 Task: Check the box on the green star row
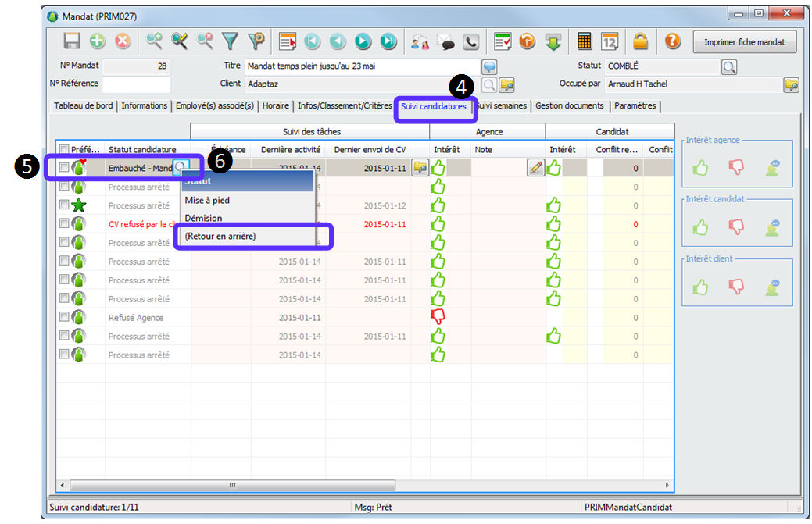tap(64, 205)
